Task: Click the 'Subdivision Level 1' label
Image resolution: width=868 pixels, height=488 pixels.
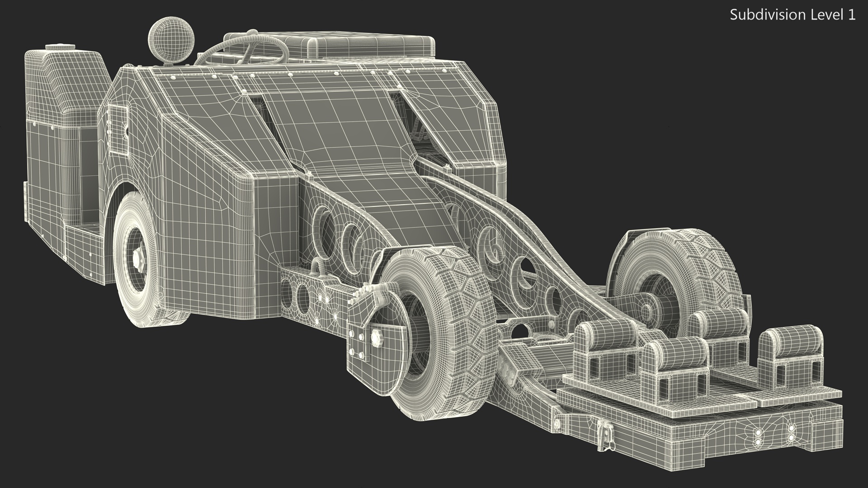Action: [x=793, y=15]
